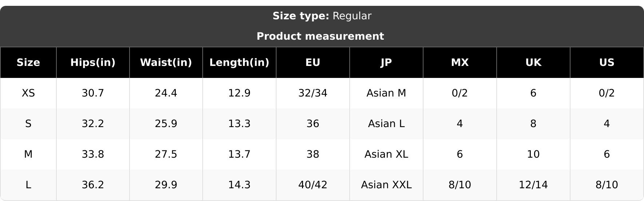
Task: Select the M size row label
Action: click(28, 154)
